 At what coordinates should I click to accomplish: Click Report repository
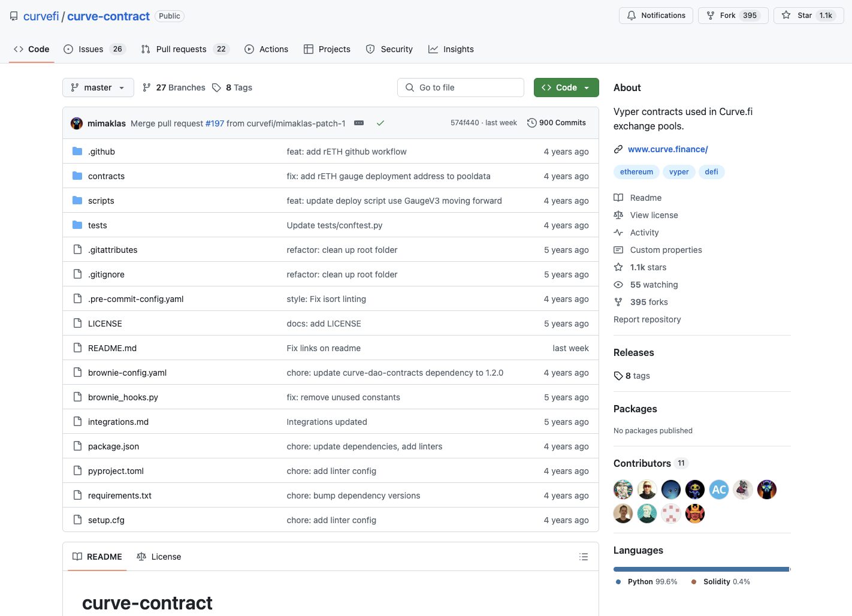pos(647,319)
